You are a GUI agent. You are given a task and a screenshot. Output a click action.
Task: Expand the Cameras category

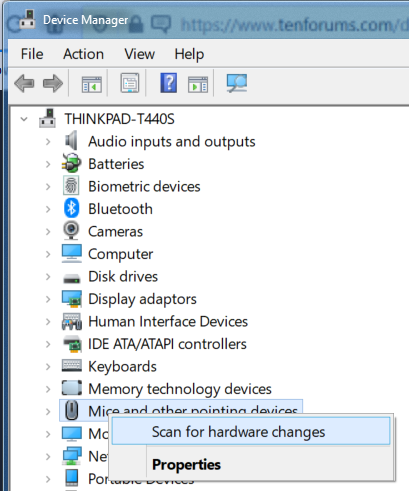tap(48, 232)
